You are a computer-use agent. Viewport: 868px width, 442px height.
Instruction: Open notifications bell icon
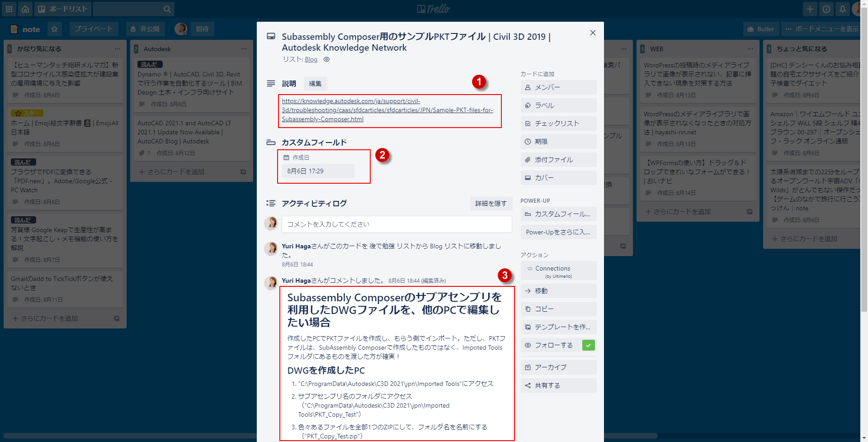tap(843, 9)
